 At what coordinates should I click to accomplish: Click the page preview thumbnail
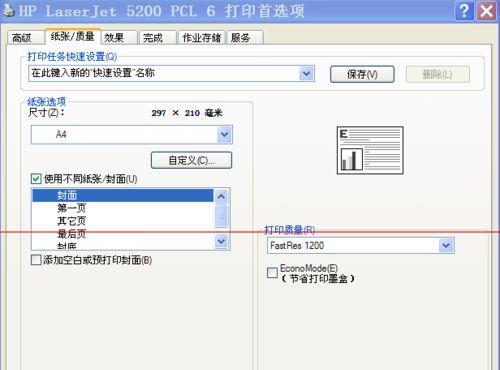(370, 150)
